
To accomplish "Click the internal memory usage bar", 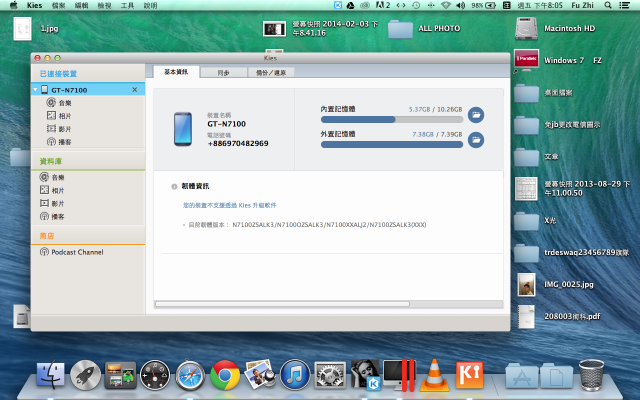I will pos(392,120).
